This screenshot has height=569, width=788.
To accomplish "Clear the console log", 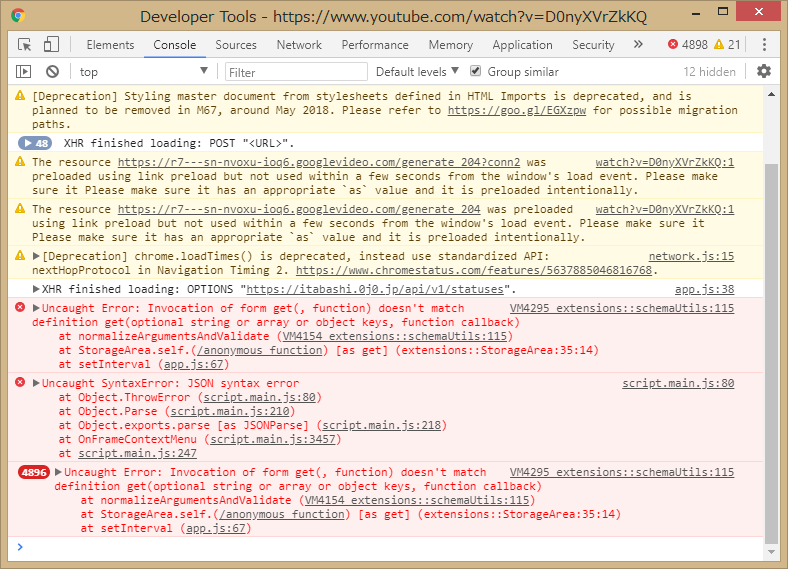I will point(52,72).
